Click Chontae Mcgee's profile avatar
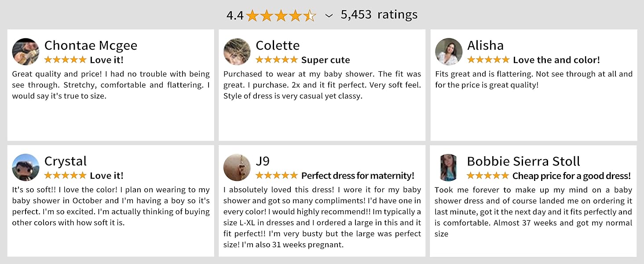644x264 pixels. [26, 52]
